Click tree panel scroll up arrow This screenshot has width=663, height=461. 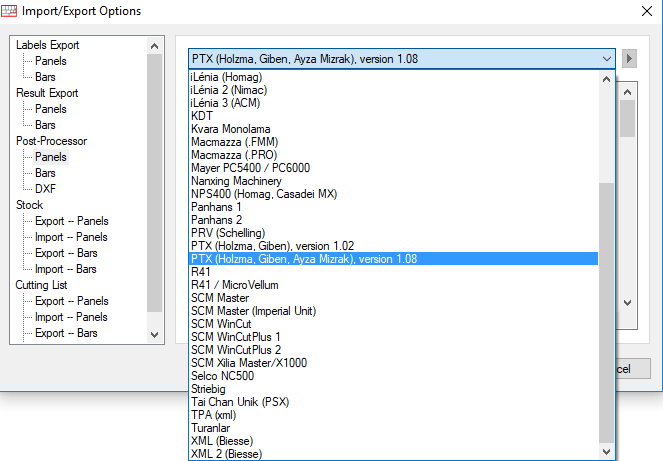(x=154, y=46)
